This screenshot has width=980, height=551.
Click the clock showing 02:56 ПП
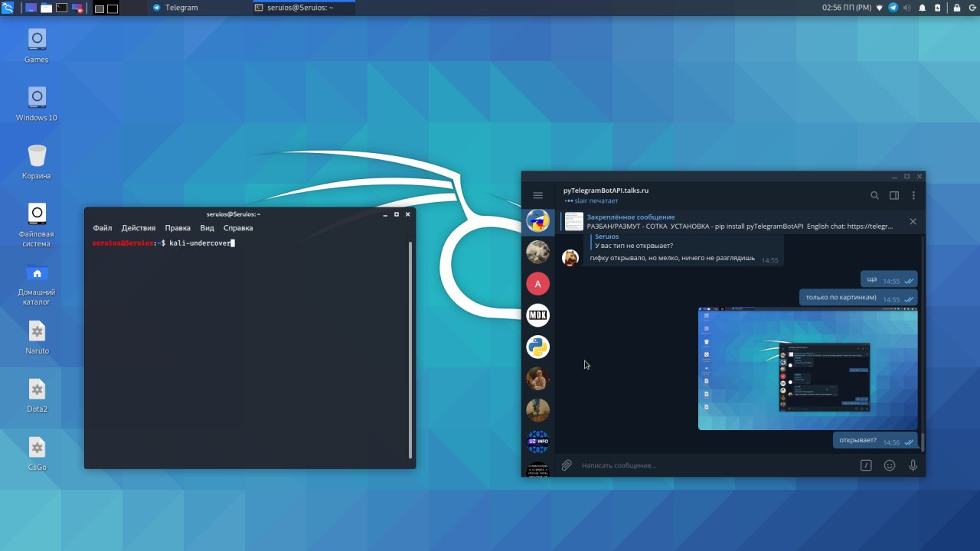click(847, 8)
